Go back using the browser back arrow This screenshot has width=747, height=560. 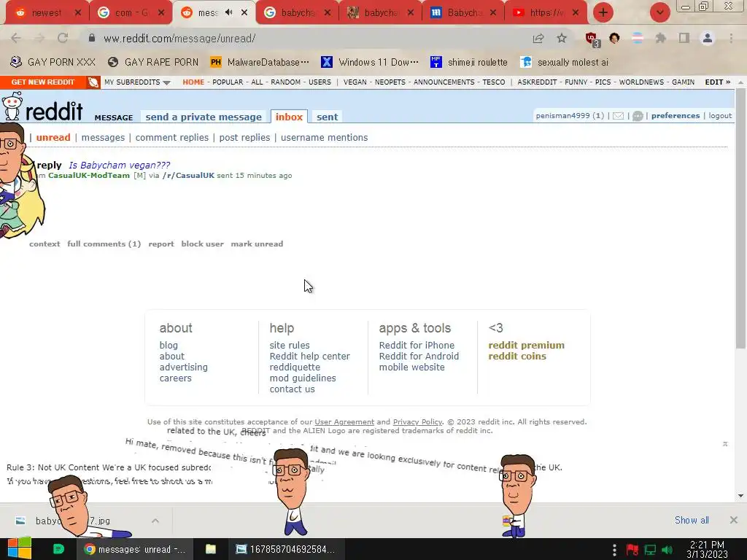click(x=16, y=38)
